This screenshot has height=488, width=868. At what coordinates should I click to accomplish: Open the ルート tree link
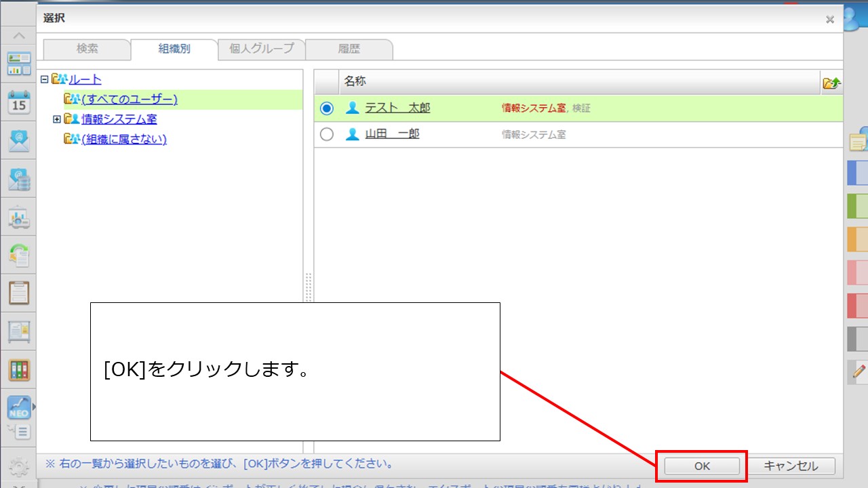click(x=85, y=79)
